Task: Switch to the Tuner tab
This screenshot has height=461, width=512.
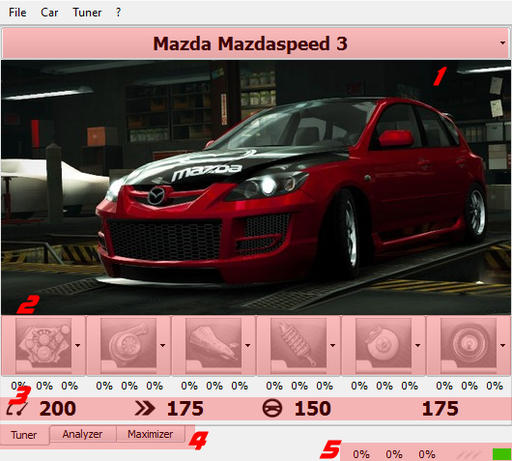Action: [x=24, y=435]
